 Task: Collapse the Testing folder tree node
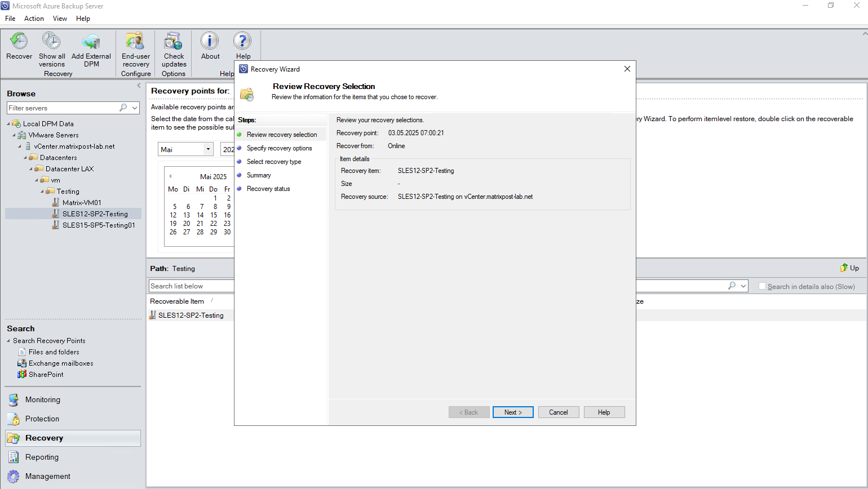click(42, 192)
